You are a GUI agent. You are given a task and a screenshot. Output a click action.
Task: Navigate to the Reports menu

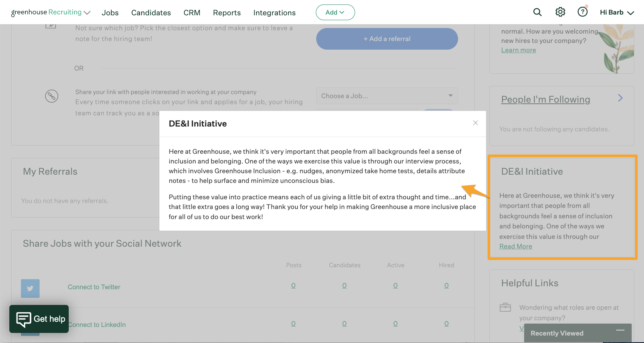[227, 12]
